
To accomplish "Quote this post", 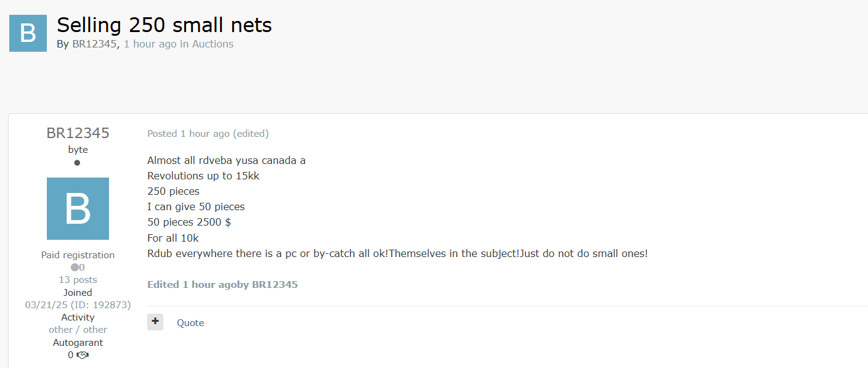I will [190, 322].
